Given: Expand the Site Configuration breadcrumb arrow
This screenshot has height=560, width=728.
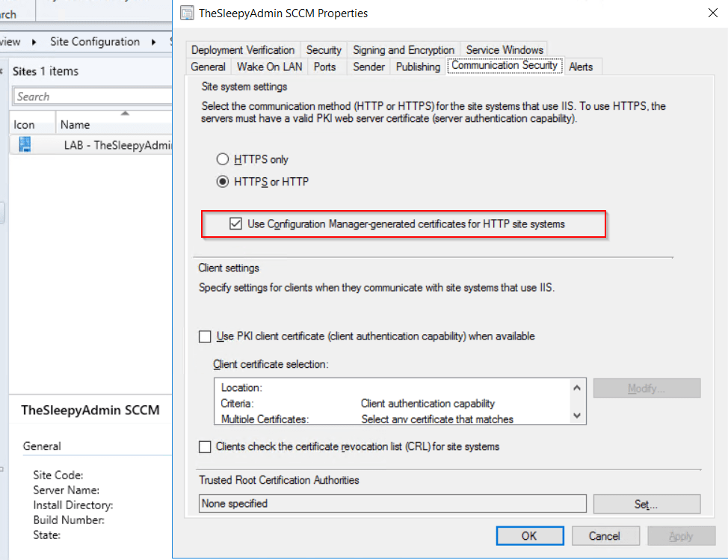Looking at the screenshot, I should click(153, 42).
